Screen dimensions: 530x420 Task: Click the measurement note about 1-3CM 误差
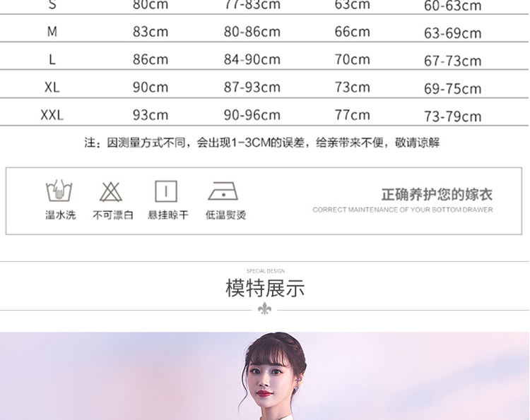tap(262, 143)
